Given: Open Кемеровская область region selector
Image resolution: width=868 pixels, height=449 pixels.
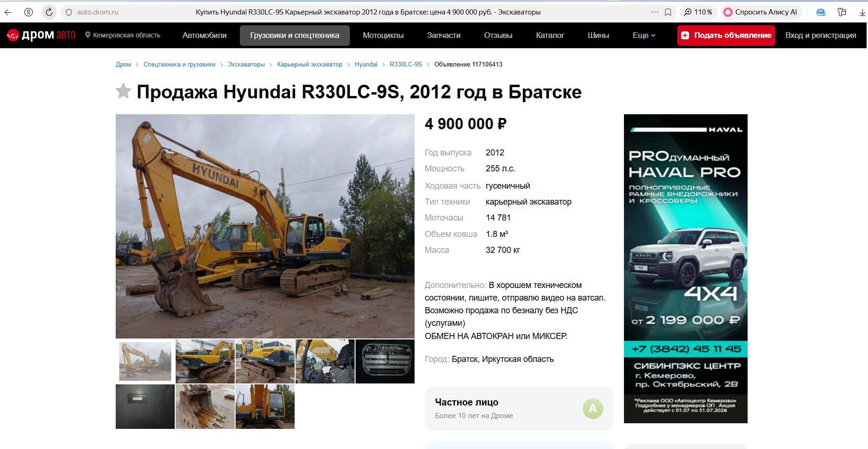Looking at the screenshot, I should [x=123, y=35].
